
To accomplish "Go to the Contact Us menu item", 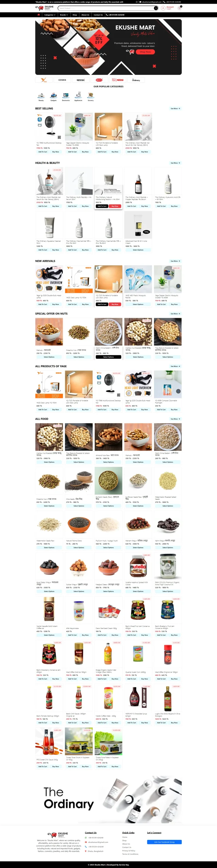I will (x=98, y=15).
